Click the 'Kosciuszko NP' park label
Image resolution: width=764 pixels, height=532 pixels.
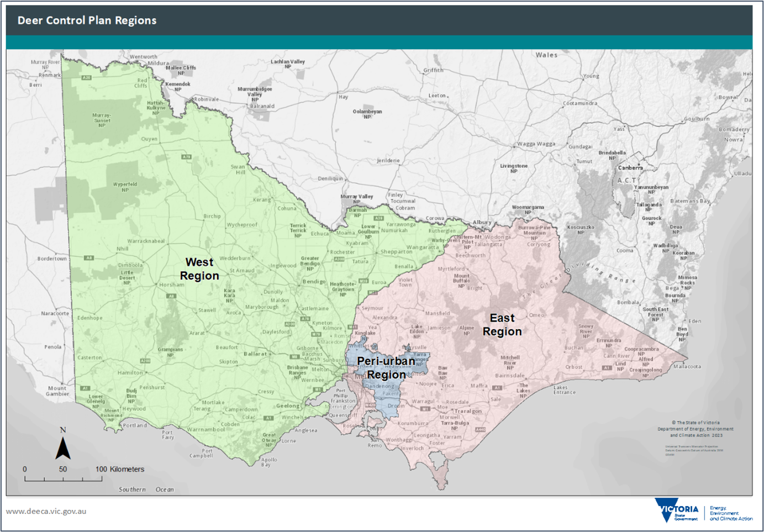[581, 230]
